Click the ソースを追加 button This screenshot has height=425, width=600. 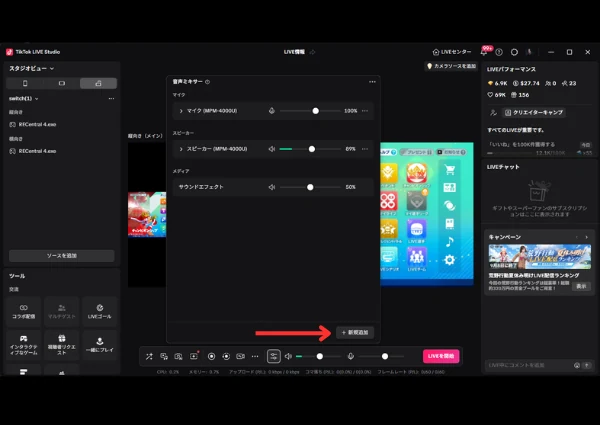click(x=62, y=256)
